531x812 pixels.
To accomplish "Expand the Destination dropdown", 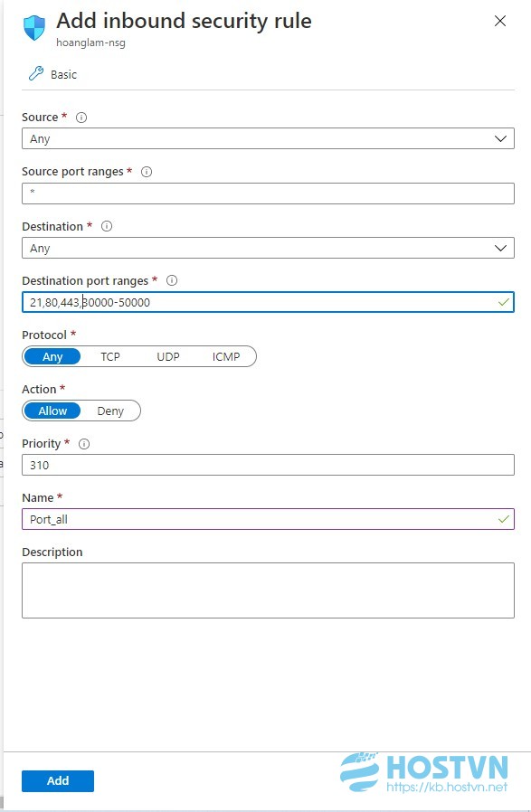I will [268, 248].
